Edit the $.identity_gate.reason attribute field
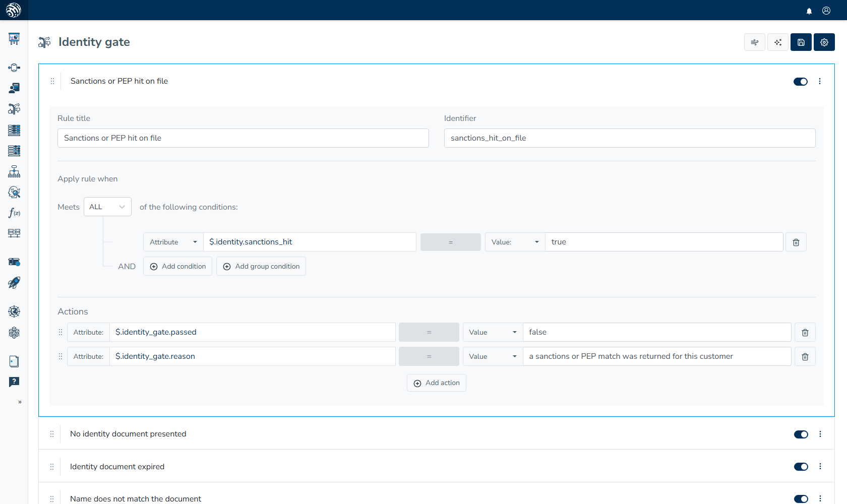 coord(253,356)
